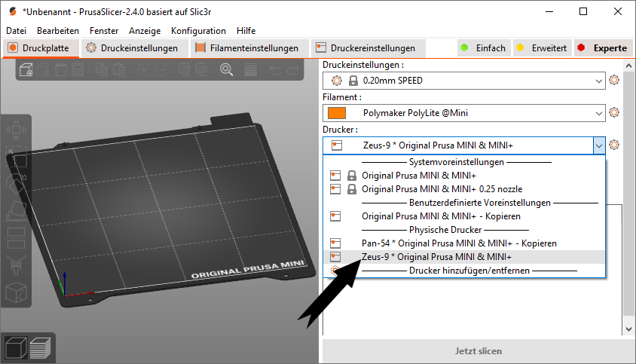Switch to 3D editor view icon

[16, 347]
